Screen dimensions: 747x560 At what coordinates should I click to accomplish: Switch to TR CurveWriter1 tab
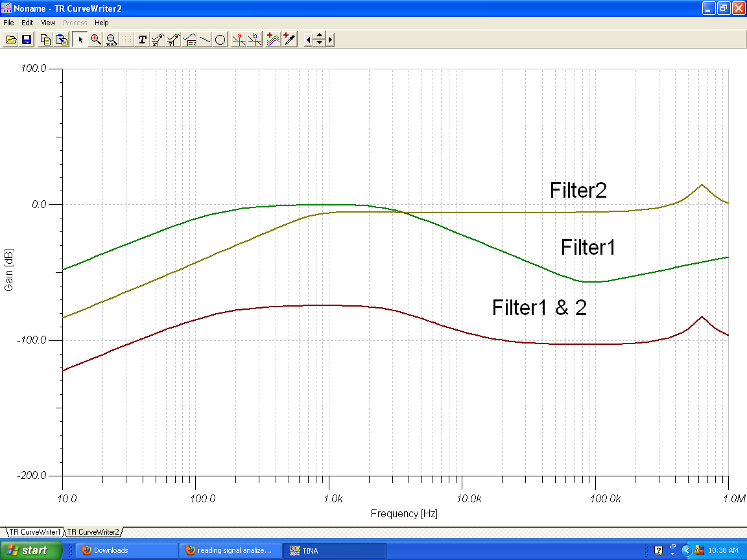(35, 532)
